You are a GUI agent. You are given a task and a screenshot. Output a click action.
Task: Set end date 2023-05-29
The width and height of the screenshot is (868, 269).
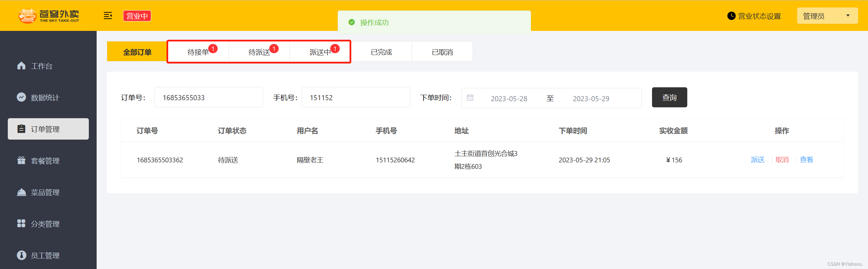pyautogui.click(x=591, y=98)
